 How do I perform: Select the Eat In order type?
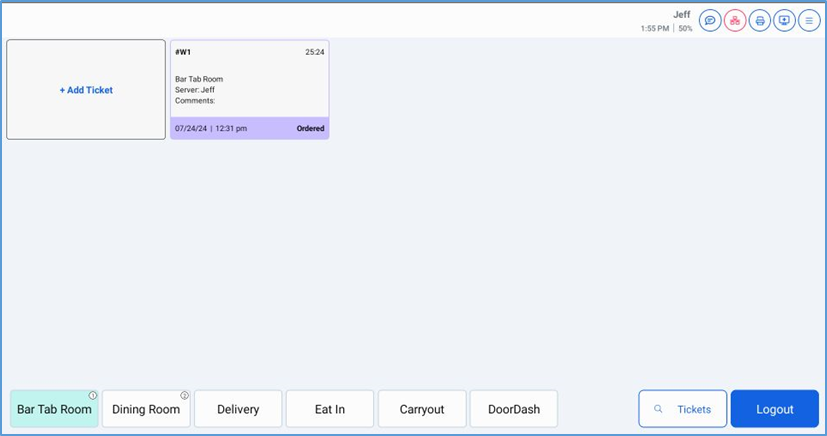point(330,409)
